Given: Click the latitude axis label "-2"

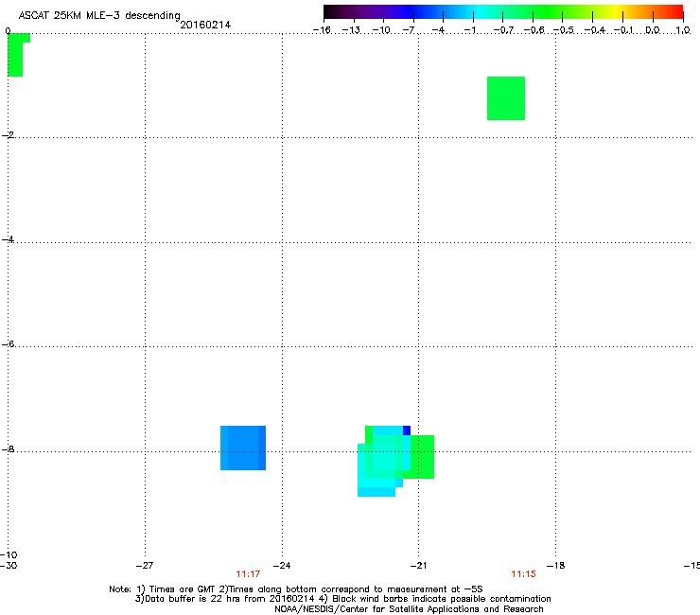Looking at the screenshot, I should pos(8,135).
